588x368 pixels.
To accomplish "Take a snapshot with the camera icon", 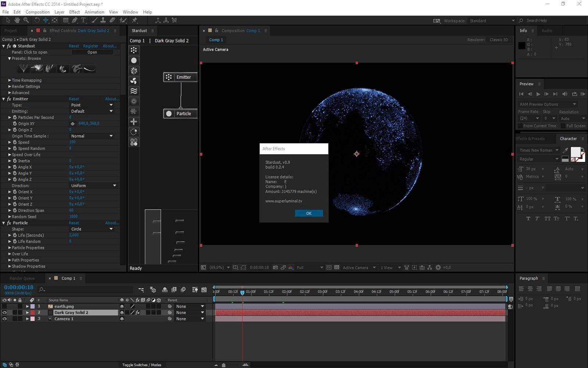I will pos(275,268).
